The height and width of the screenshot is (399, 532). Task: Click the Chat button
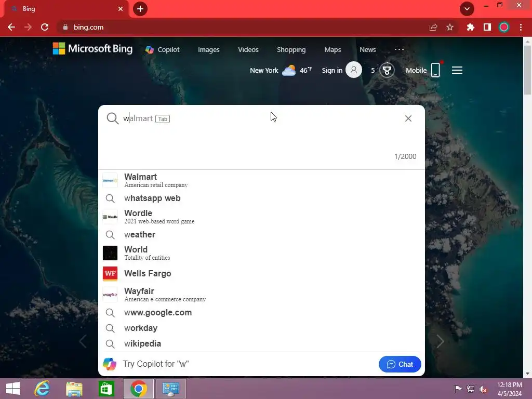[x=400, y=364]
